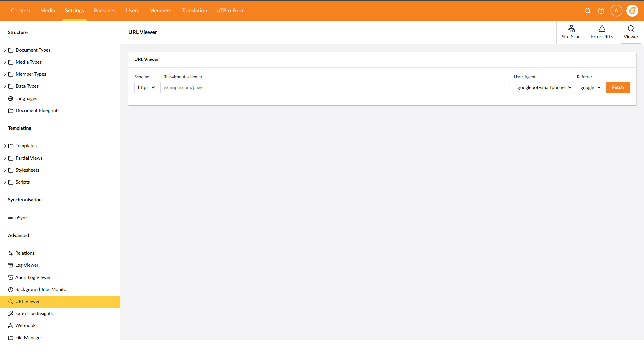Select the URL Viewer sidebar item
The height and width of the screenshot is (357, 644).
(60, 302)
